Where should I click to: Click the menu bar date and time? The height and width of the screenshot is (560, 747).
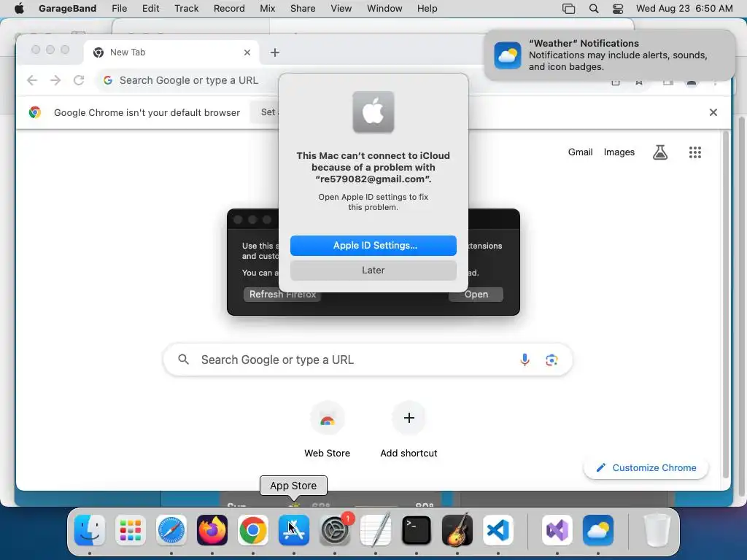coord(684,9)
